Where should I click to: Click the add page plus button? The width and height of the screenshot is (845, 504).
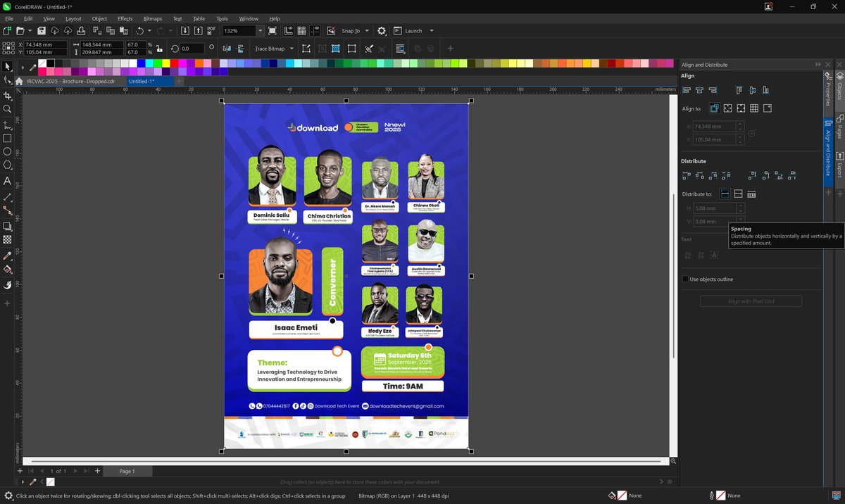coord(97,471)
